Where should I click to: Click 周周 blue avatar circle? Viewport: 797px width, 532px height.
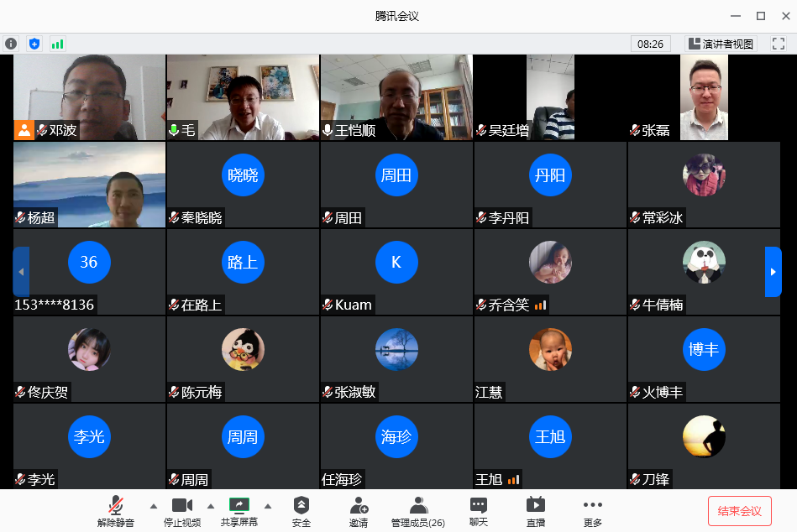click(x=243, y=436)
